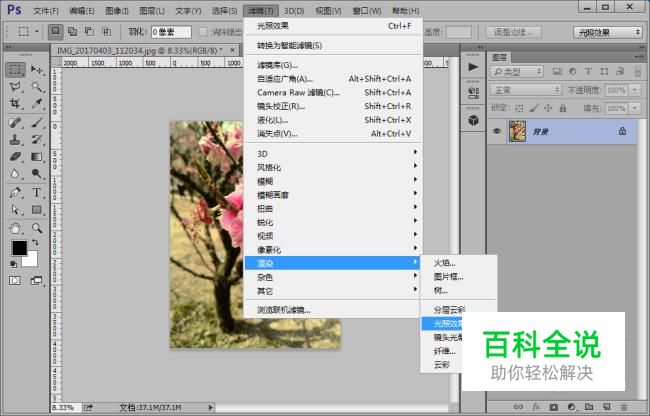Select the Blur tool

15,174
